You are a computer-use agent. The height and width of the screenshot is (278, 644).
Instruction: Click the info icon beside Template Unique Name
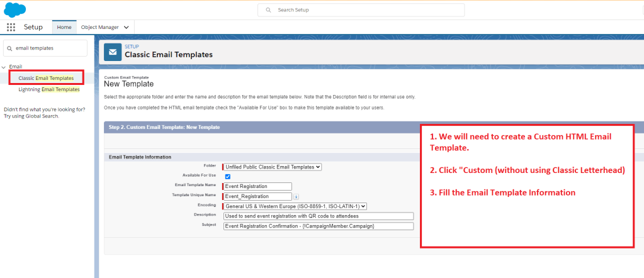pos(297,197)
